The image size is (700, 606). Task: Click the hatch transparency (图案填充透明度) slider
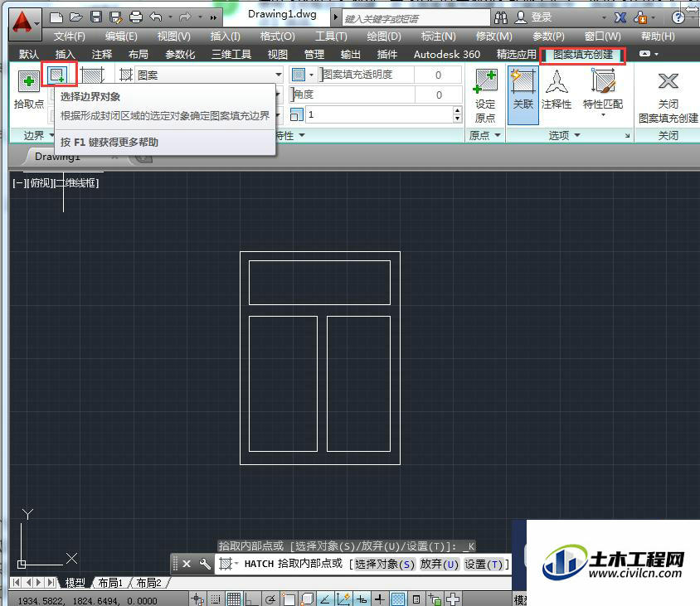pyautogui.click(x=367, y=75)
